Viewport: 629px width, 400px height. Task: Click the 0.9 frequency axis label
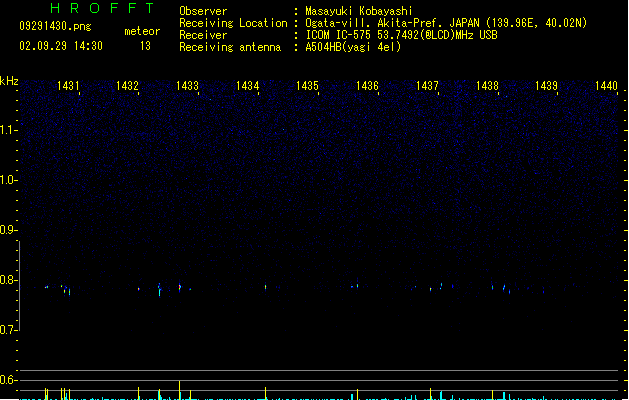8,230
